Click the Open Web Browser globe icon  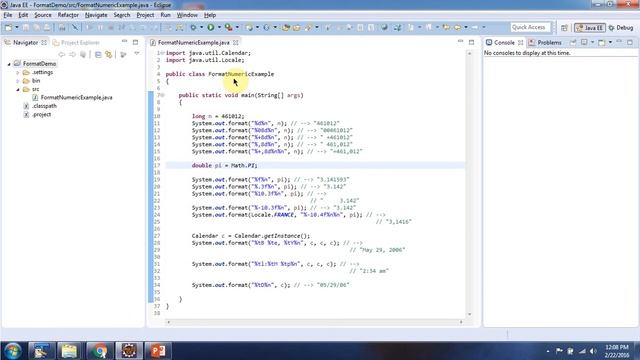click(384, 27)
